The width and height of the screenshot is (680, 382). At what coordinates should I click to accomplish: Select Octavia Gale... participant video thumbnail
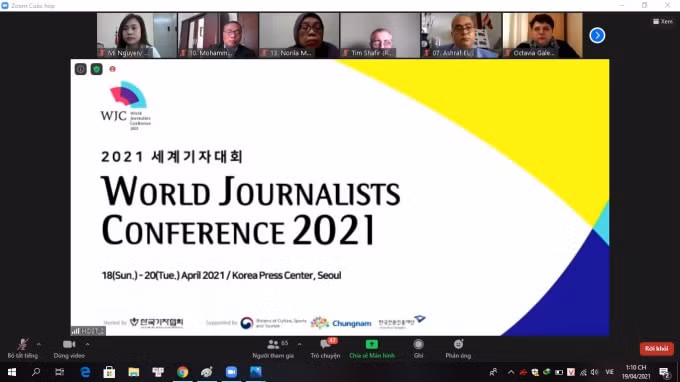(x=543, y=35)
